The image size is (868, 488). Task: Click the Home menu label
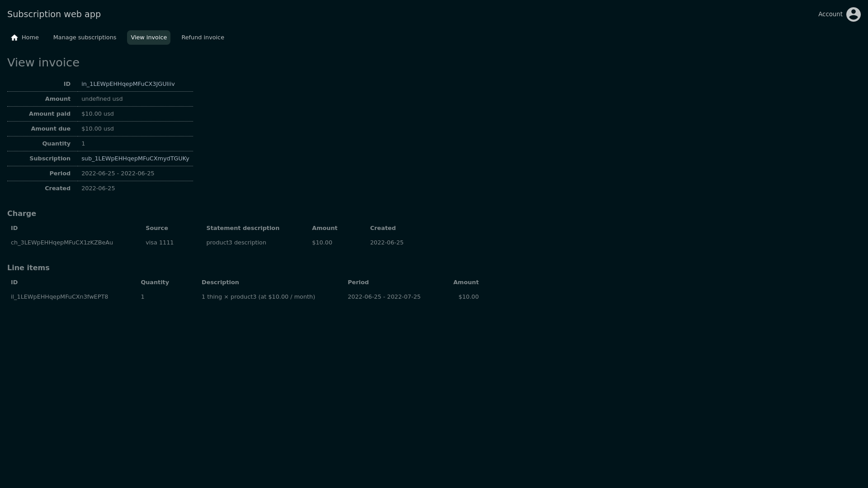click(x=30, y=38)
